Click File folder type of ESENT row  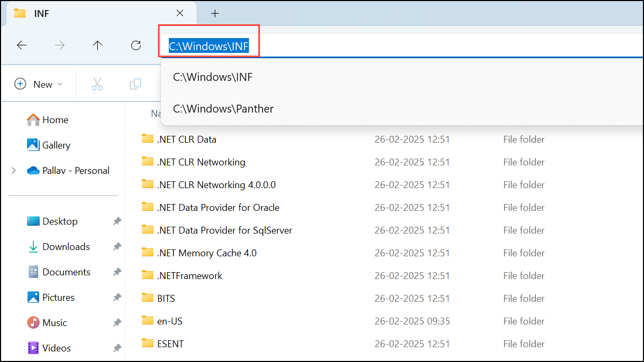click(x=524, y=344)
